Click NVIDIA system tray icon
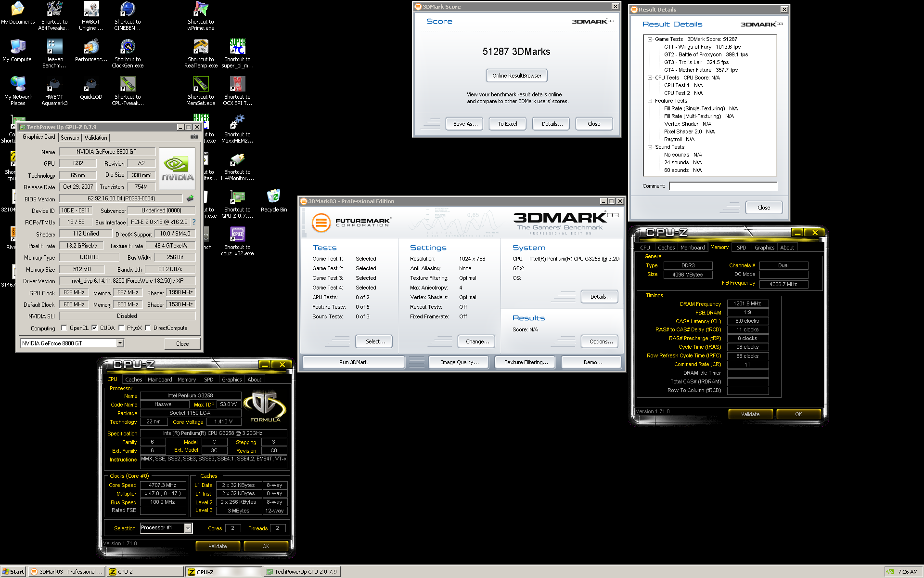924x578 pixels. click(890, 572)
